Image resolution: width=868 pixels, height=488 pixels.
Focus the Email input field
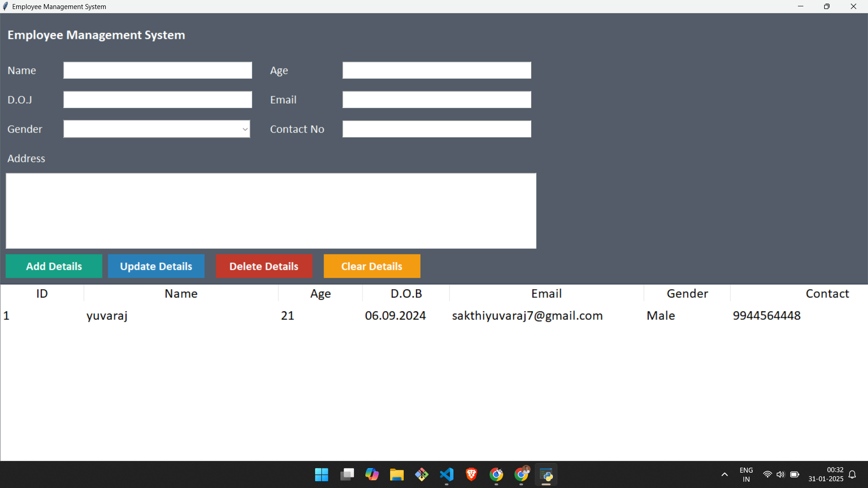point(436,100)
